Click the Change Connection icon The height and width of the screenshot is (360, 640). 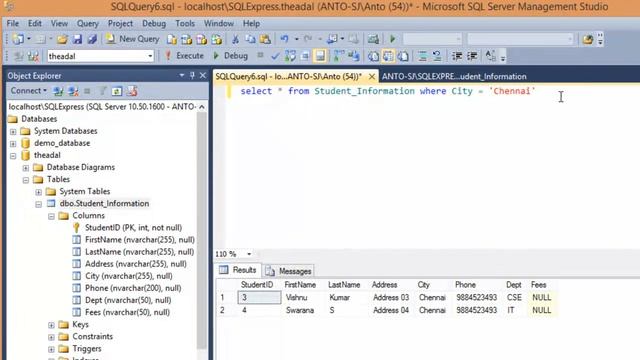pos(33,56)
